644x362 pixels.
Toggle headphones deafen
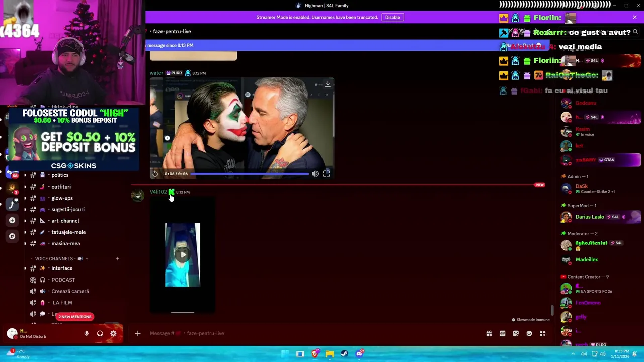100,333
